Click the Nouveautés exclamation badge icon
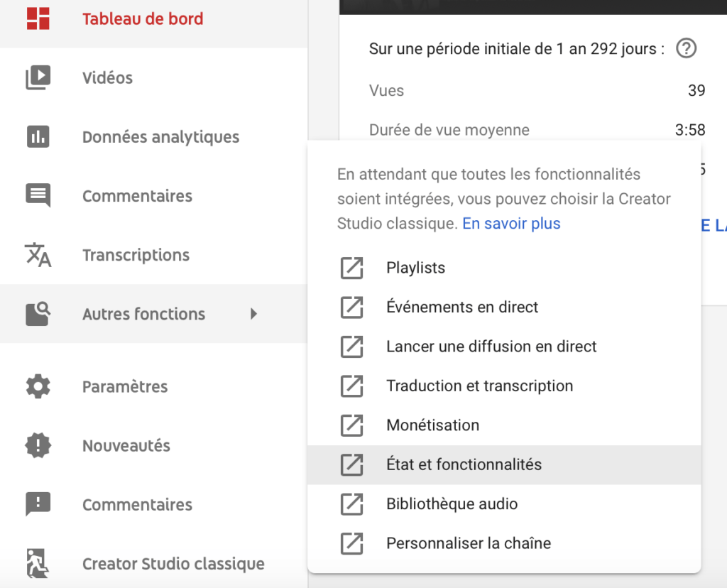 click(x=38, y=445)
